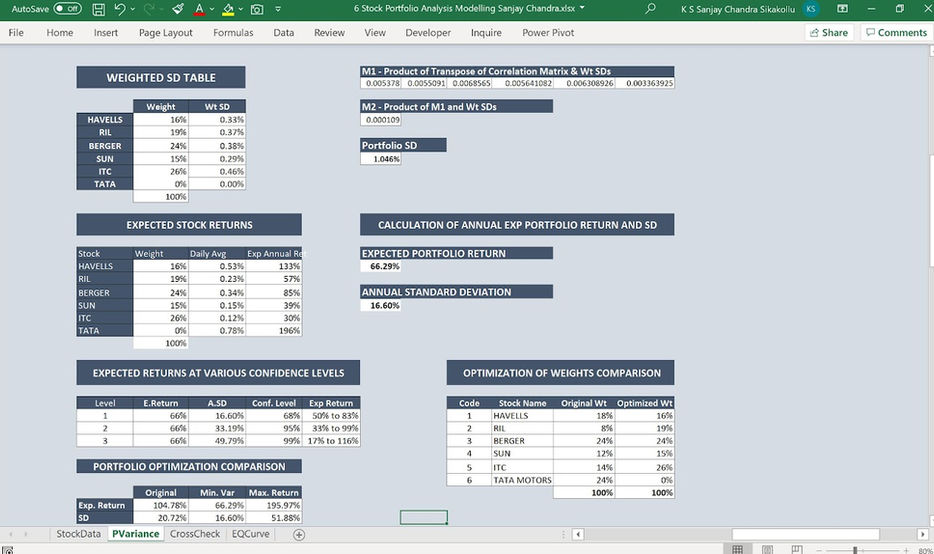The image size is (934, 554).
Task: Switch to the CrossCheck sheet tab
Action: coord(195,534)
